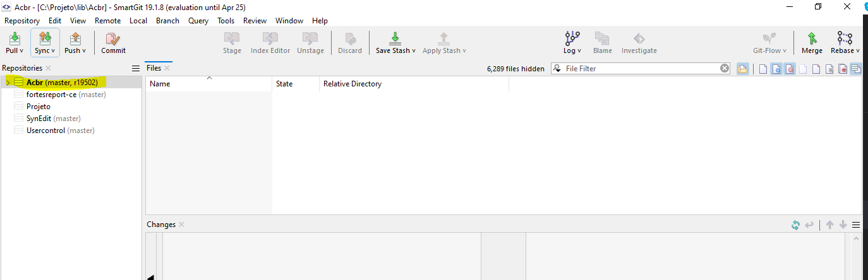This screenshot has width=868, height=280.
Task: Toggle the red circle file filter
Action: pyautogui.click(x=790, y=69)
